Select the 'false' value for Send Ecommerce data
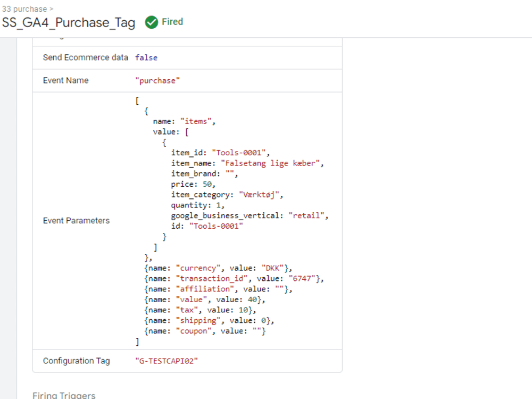This screenshot has height=399, width=532. pos(146,57)
